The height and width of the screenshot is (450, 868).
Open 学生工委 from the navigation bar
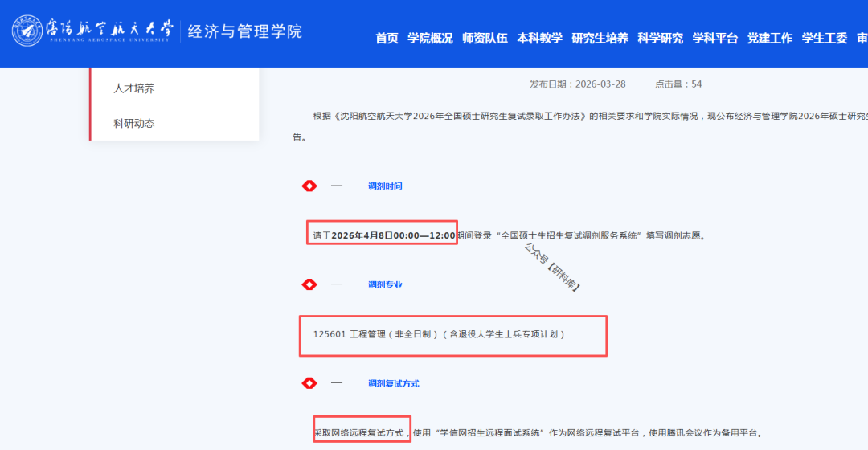pos(824,38)
